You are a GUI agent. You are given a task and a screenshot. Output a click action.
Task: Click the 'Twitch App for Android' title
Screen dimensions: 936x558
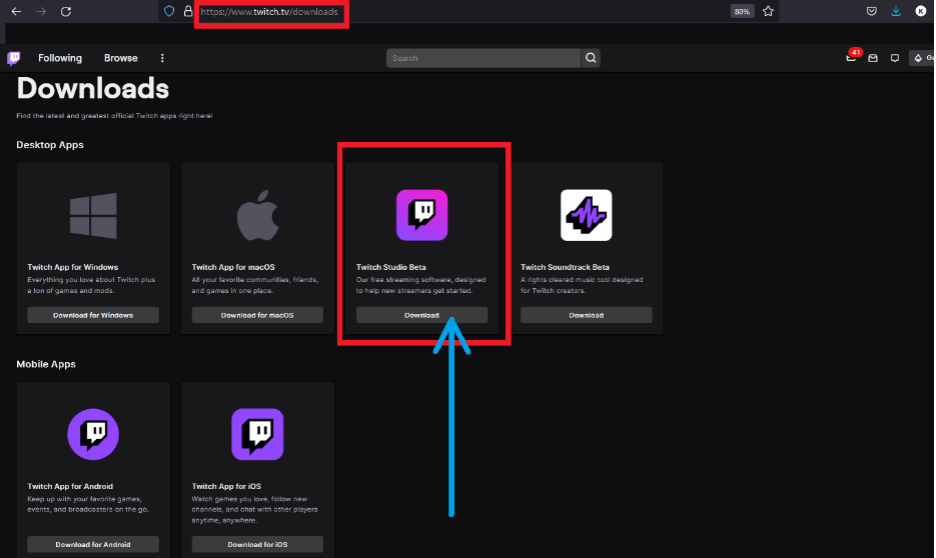[x=70, y=486]
